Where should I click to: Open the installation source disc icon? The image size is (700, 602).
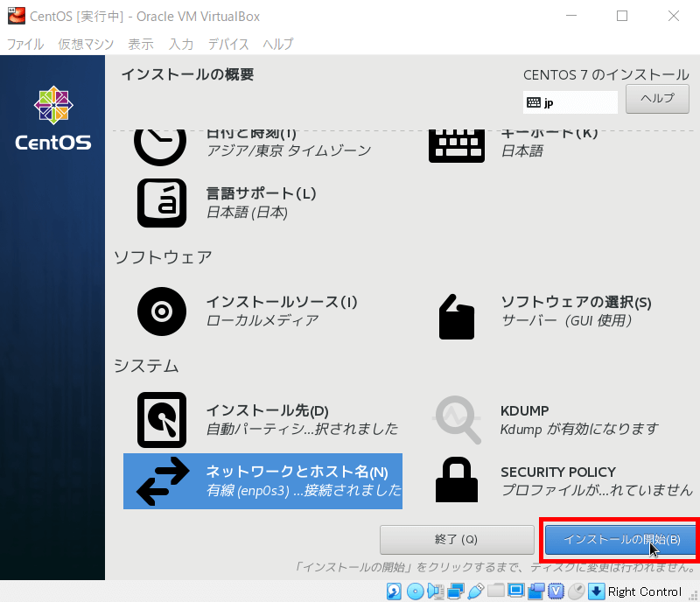pyautogui.click(x=162, y=311)
